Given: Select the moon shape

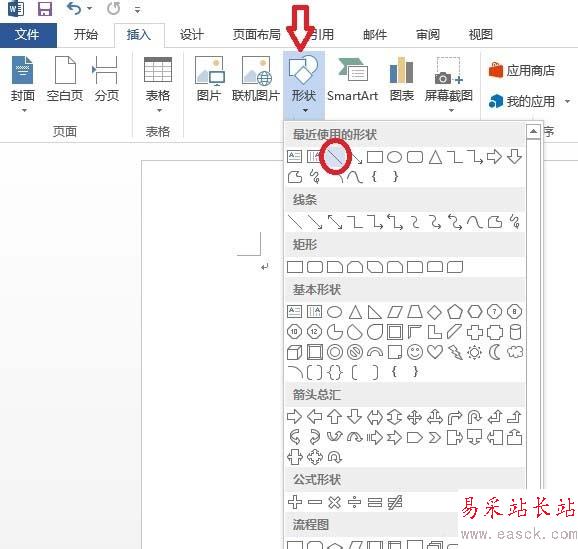Looking at the screenshot, I should [x=495, y=352].
